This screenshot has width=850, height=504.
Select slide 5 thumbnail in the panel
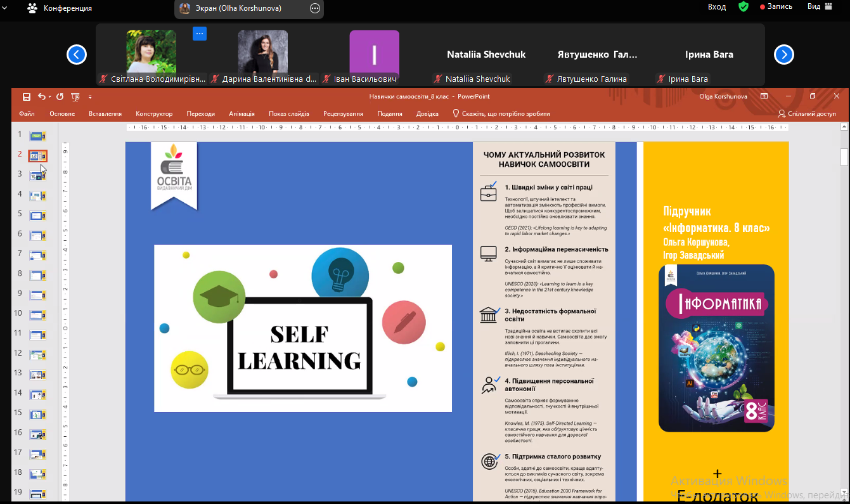(38, 215)
